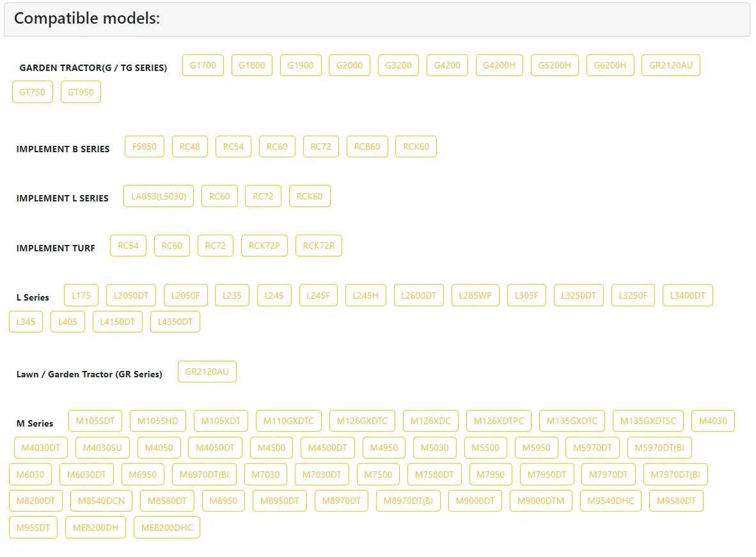
Task: Select RC60 in Implement L Series
Action: [x=219, y=196]
